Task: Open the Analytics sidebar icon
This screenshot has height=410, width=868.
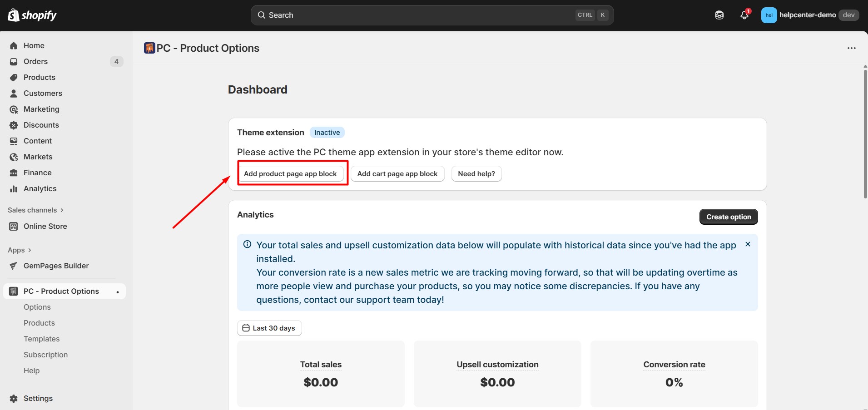Action: click(x=14, y=188)
